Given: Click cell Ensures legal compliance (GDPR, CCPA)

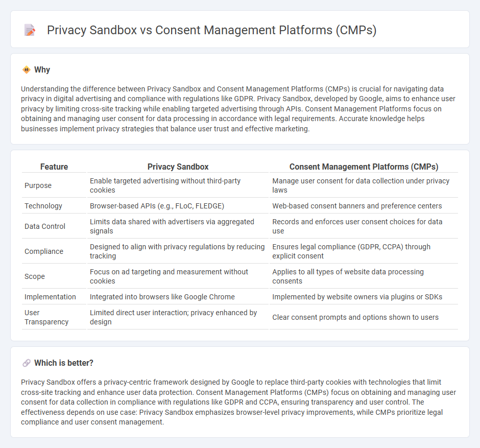Looking at the screenshot, I should [364, 251].
